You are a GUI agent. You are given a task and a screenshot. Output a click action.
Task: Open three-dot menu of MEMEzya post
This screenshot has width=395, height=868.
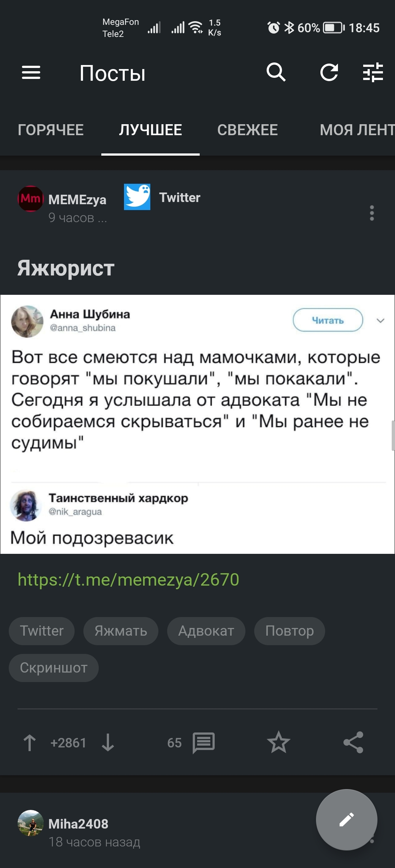(372, 213)
